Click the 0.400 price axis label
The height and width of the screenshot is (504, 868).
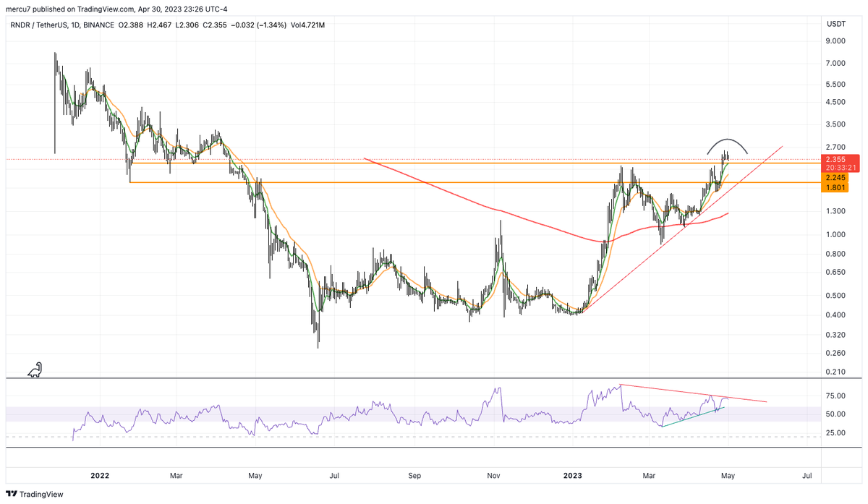pyautogui.click(x=836, y=315)
